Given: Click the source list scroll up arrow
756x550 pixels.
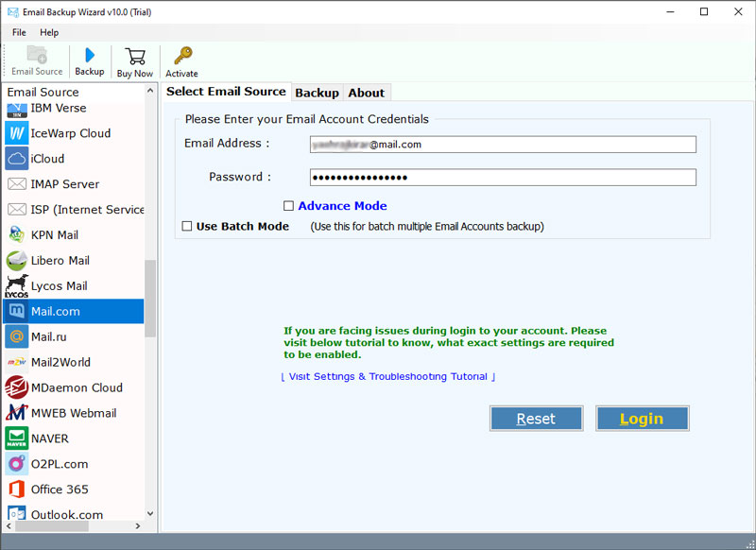Looking at the screenshot, I should pyautogui.click(x=150, y=91).
